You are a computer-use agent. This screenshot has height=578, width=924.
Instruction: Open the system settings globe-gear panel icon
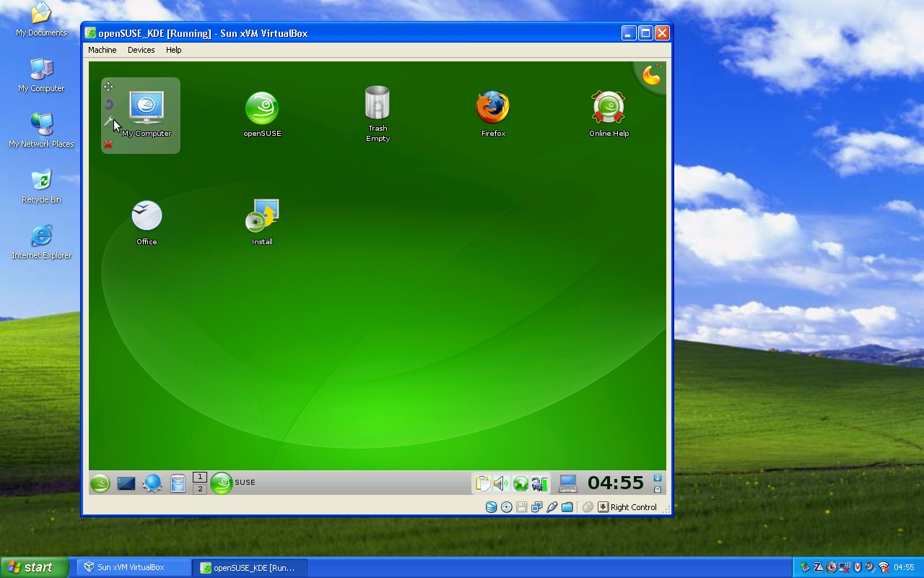click(x=152, y=483)
